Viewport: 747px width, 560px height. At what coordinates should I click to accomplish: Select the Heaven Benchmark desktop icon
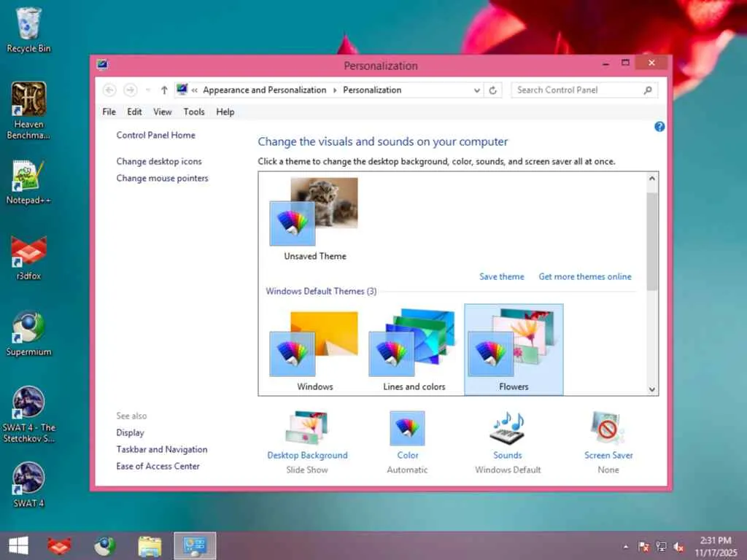coord(28,111)
